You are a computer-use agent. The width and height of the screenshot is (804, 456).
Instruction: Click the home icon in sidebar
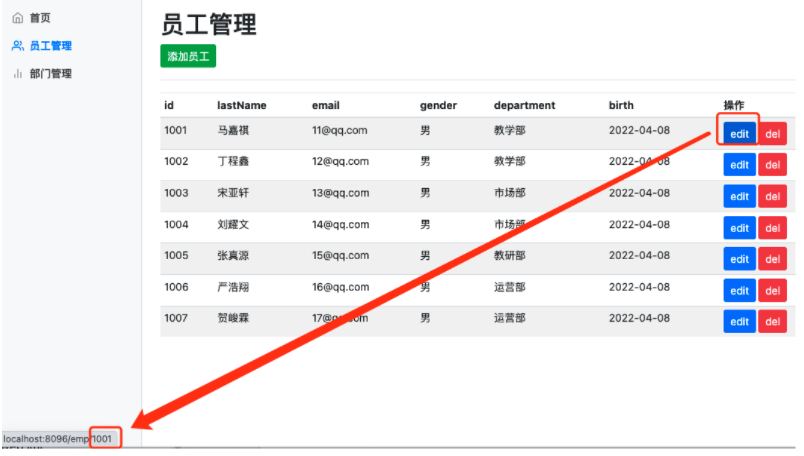pyautogui.click(x=18, y=18)
